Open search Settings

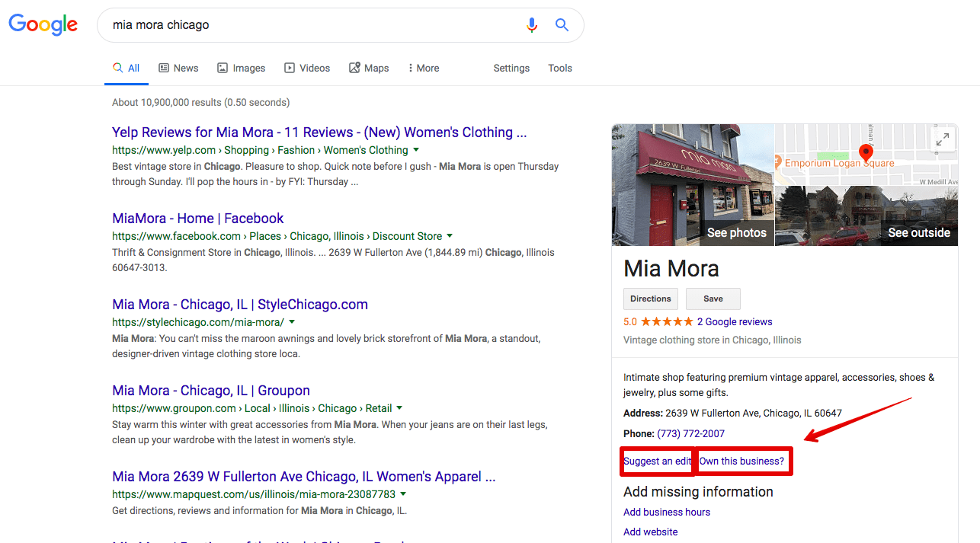click(x=511, y=68)
